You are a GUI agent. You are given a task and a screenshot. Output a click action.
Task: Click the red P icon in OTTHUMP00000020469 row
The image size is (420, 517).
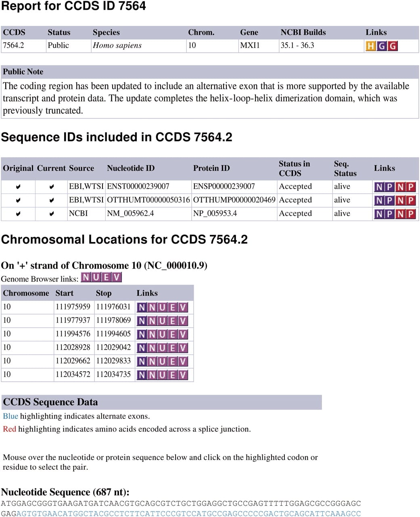coord(411,200)
